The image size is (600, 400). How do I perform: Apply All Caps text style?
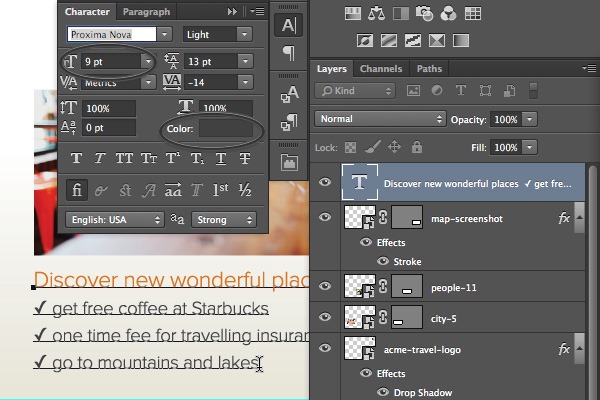[124, 159]
